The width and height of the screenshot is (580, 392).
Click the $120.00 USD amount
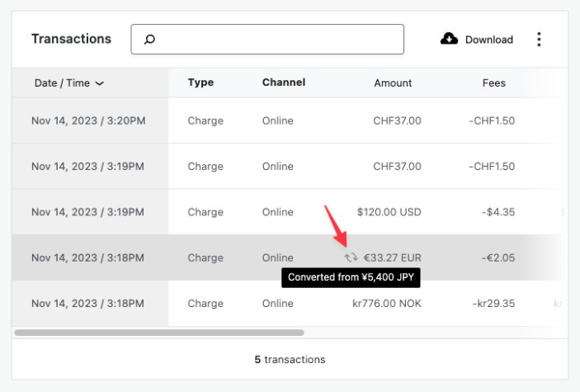coord(389,212)
